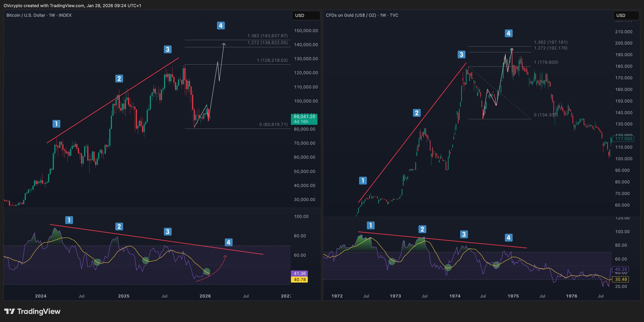Select marker 3 on the Bitcoin price chart
The width and height of the screenshot is (644, 322).
168,49
